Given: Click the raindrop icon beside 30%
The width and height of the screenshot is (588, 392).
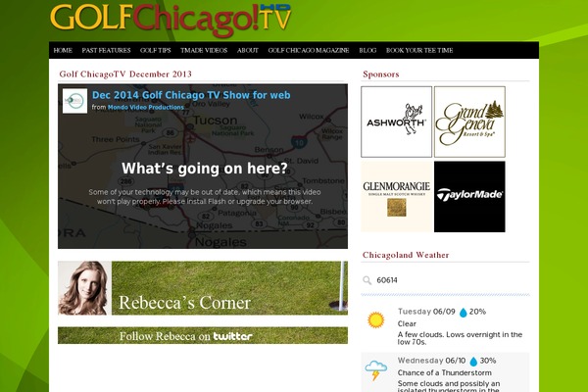Looking at the screenshot, I should [x=473, y=362].
